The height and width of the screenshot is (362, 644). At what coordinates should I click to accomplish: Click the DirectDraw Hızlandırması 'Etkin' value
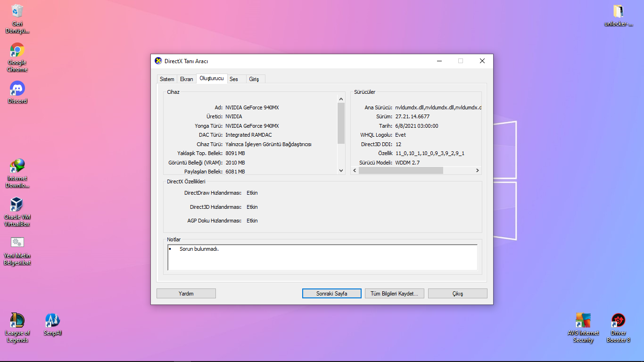[252, 193]
